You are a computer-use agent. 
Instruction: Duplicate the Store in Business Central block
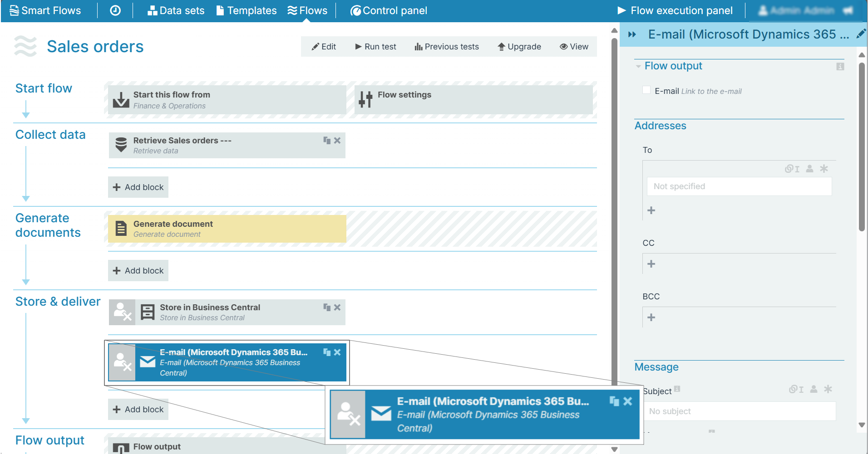point(327,308)
